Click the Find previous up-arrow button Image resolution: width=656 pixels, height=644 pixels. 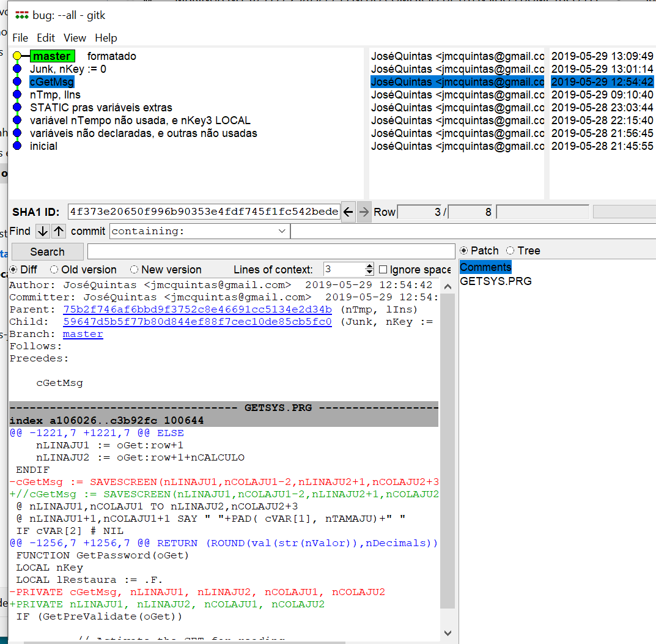point(58,231)
